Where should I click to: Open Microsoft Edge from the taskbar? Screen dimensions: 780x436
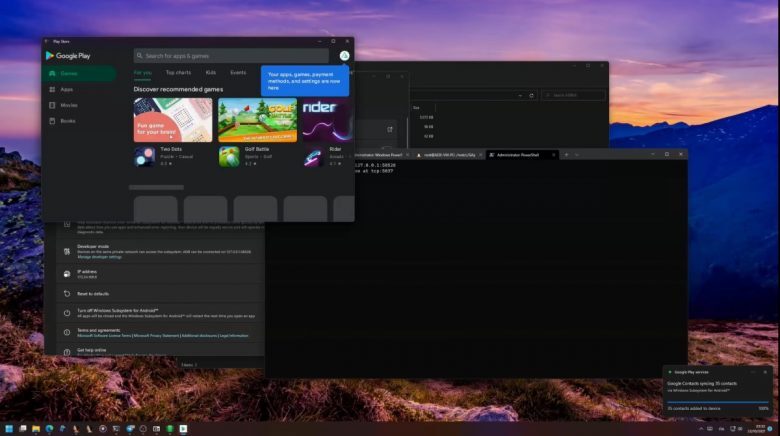tap(49, 429)
